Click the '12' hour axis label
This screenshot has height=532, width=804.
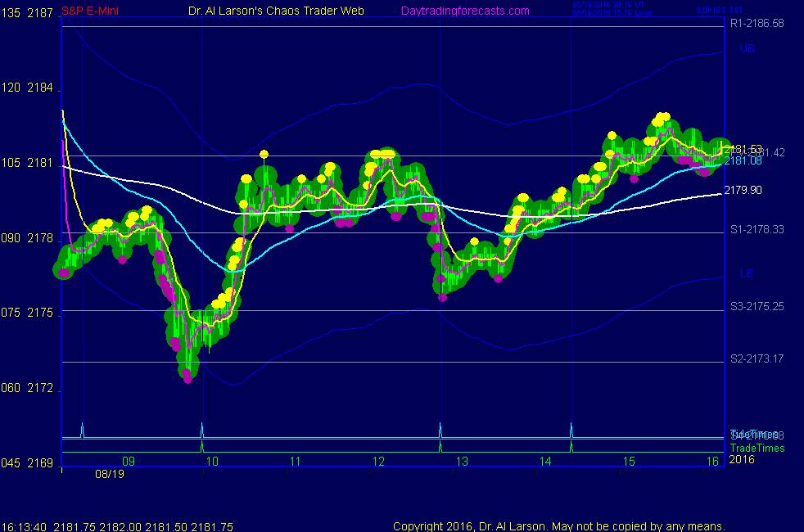[378, 462]
